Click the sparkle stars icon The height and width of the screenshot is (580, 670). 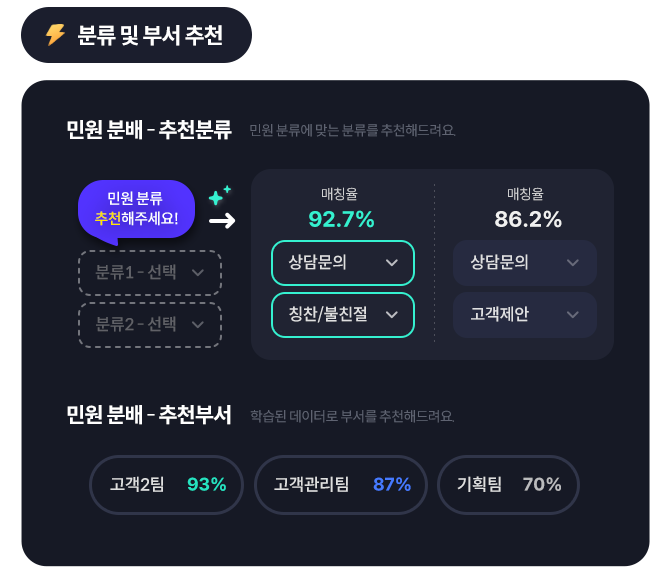tap(219, 195)
